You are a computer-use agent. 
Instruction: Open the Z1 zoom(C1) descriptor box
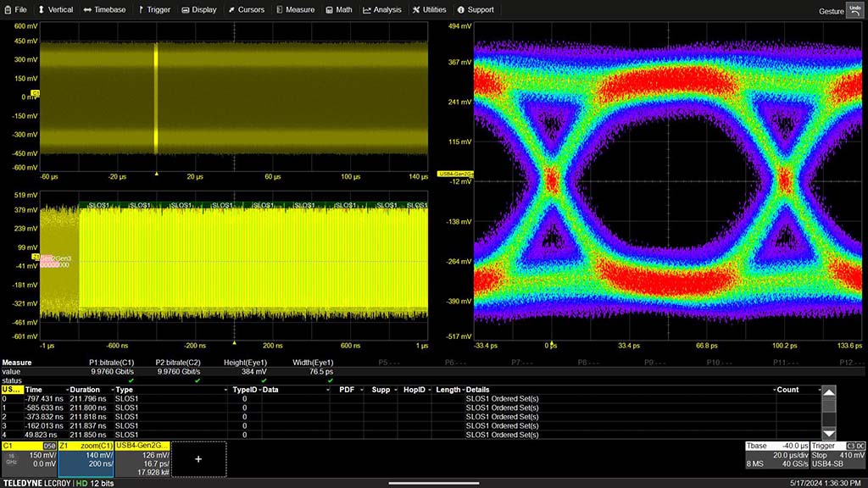[x=86, y=458]
